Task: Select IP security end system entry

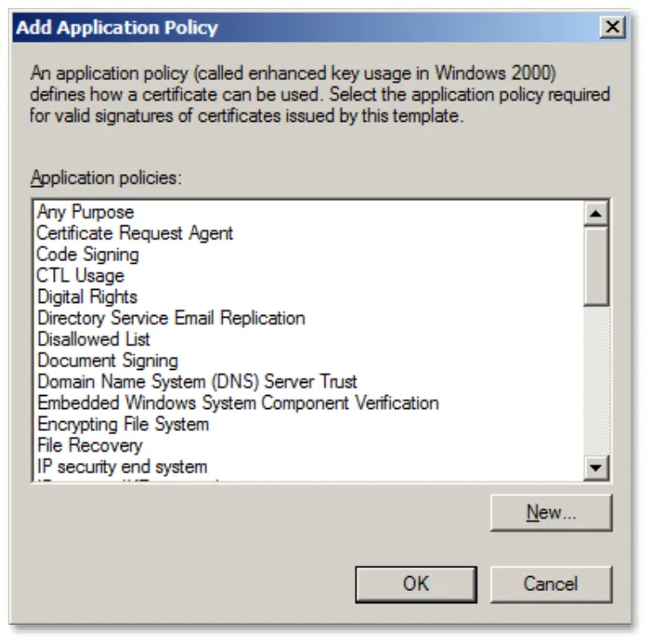Action: click(122, 466)
